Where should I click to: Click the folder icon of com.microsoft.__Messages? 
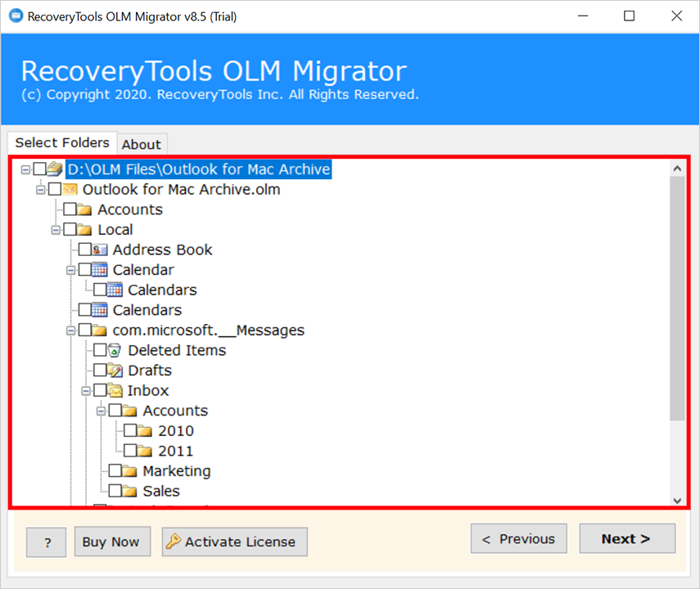(99, 330)
